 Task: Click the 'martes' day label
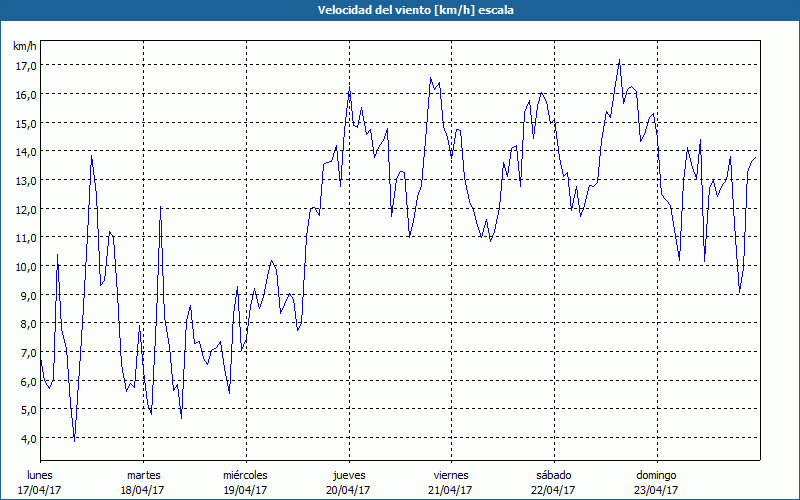tap(143, 474)
